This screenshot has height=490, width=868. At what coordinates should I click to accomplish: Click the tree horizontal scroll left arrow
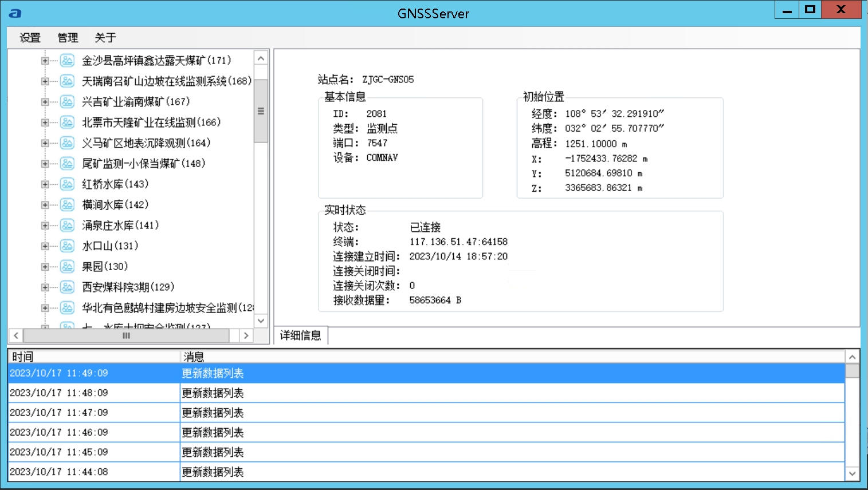click(16, 335)
